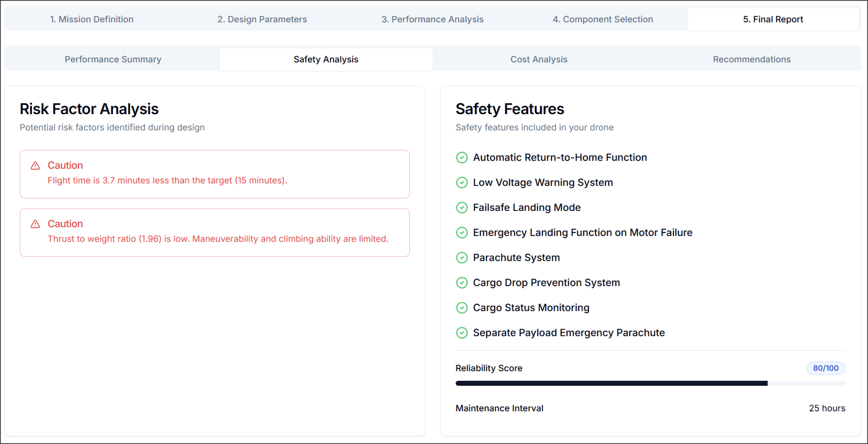Click the green check icon for Cargo Drop Prevention
This screenshot has height=444, width=868.
pyautogui.click(x=462, y=283)
